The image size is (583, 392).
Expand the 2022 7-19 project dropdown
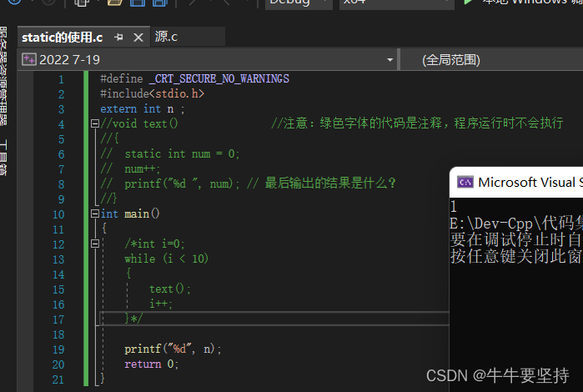tap(390, 60)
